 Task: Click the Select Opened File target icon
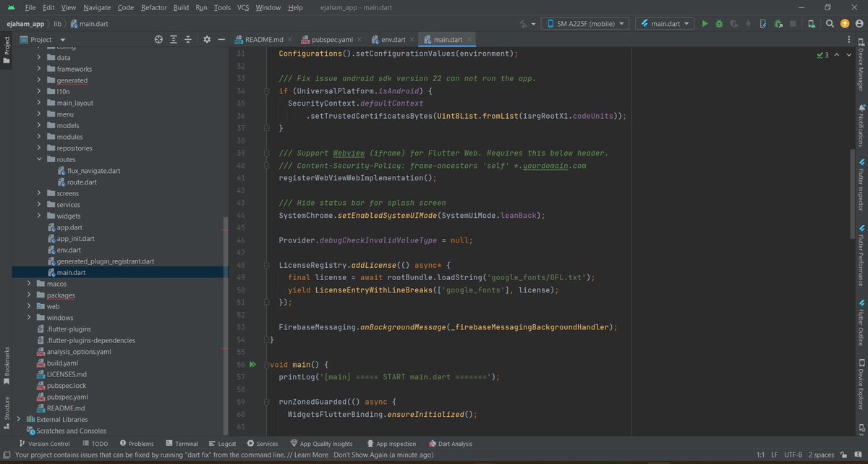[x=158, y=39]
